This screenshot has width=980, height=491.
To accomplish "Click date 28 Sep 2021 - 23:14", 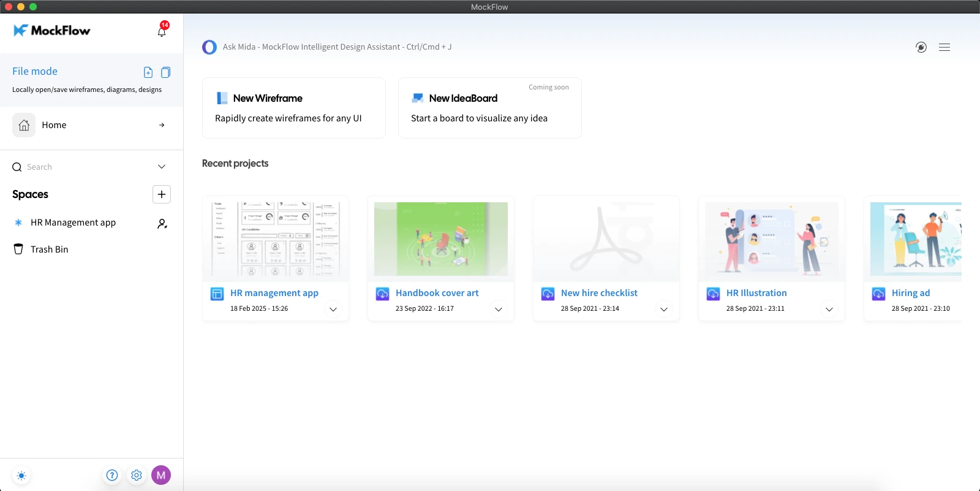I will (x=590, y=308).
